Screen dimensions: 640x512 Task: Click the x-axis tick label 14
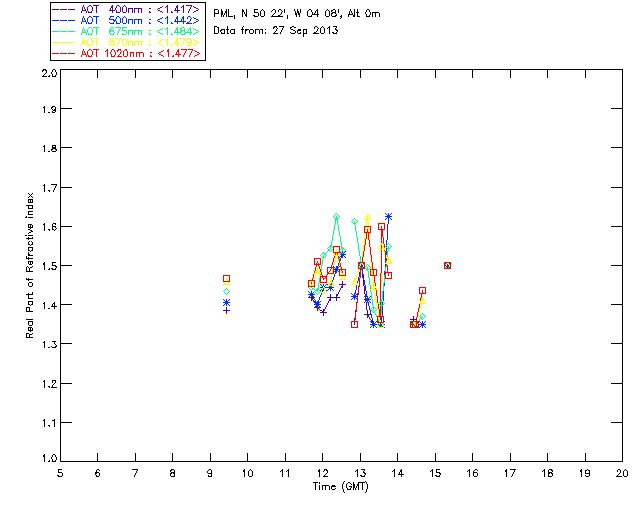coord(398,473)
